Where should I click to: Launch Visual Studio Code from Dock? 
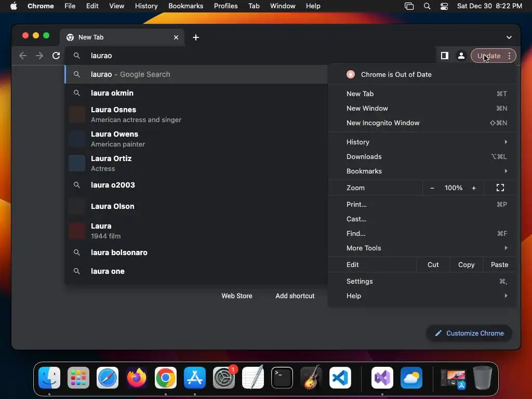pos(340,378)
